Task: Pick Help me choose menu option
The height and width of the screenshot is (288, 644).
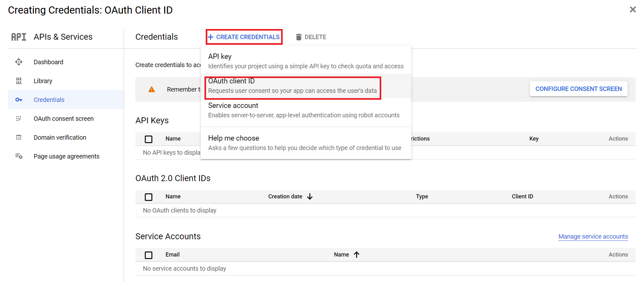Action: (306, 143)
